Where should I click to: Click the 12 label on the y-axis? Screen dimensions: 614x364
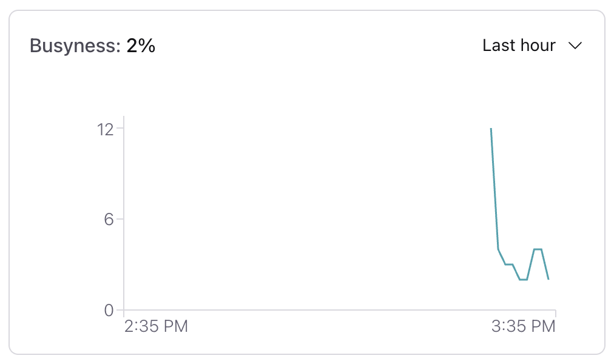105,129
